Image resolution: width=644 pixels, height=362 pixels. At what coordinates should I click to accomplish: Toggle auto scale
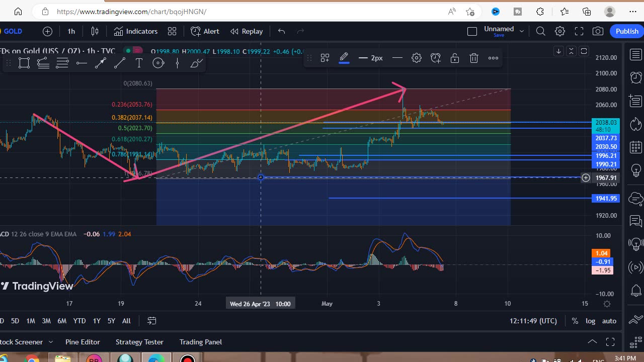(609, 321)
